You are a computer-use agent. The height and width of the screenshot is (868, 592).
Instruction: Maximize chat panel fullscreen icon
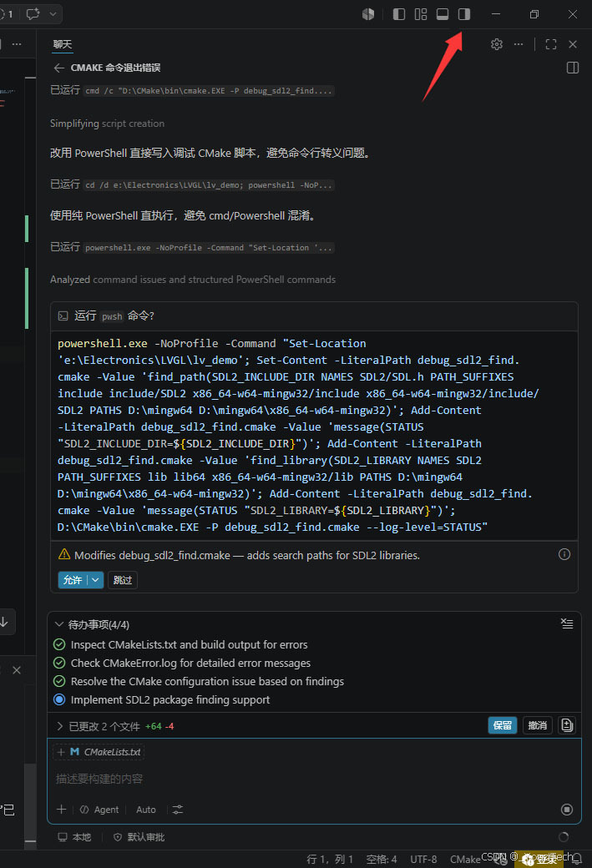(x=551, y=44)
